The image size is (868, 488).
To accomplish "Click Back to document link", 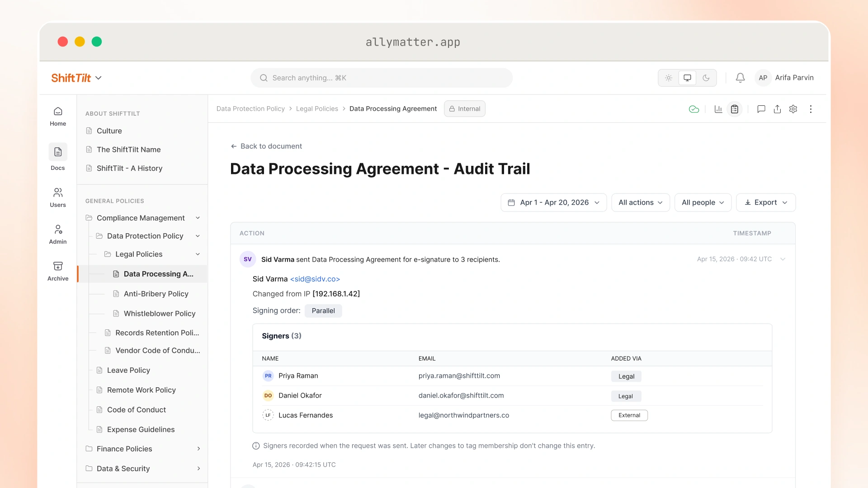I will point(266,146).
